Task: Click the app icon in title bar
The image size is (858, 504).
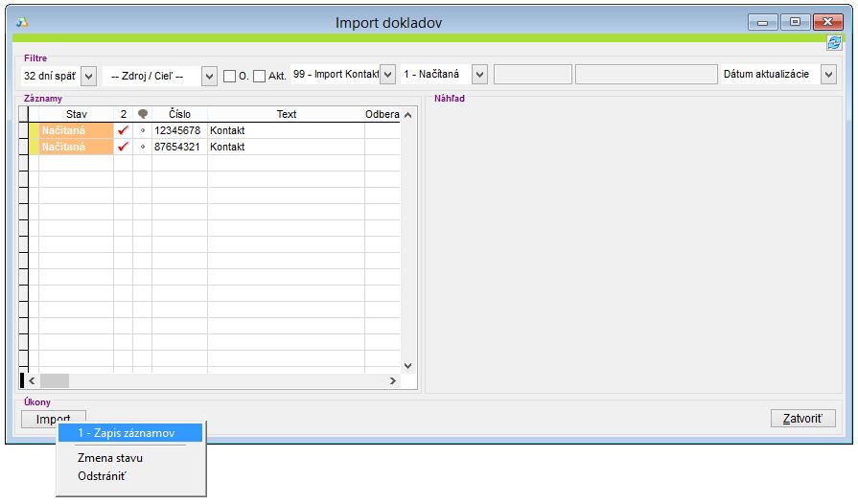Action: click(22, 22)
